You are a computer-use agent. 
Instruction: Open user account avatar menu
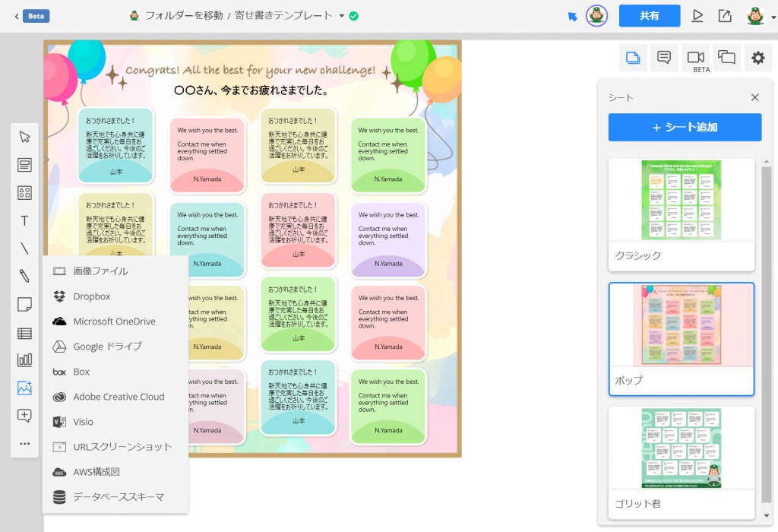point(756,16)
